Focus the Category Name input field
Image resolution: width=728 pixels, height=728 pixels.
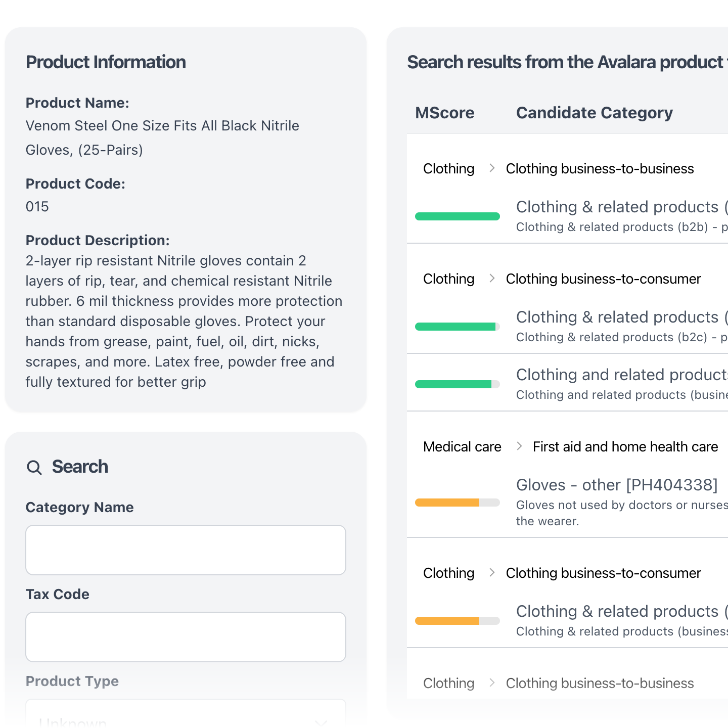pyautogui.click(x=186, y=550)
